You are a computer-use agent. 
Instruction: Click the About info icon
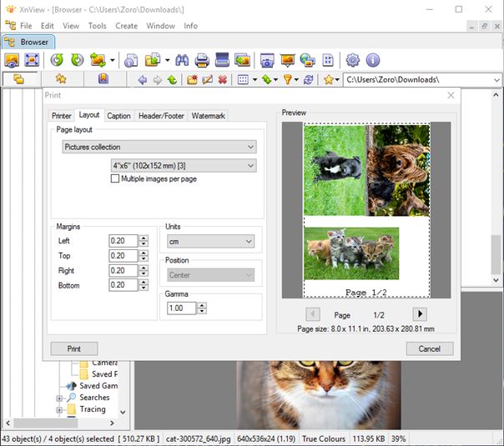[x=372, y=60]
